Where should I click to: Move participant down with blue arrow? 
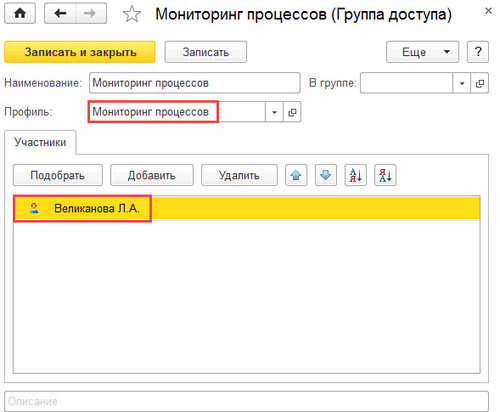click(326, 175)
